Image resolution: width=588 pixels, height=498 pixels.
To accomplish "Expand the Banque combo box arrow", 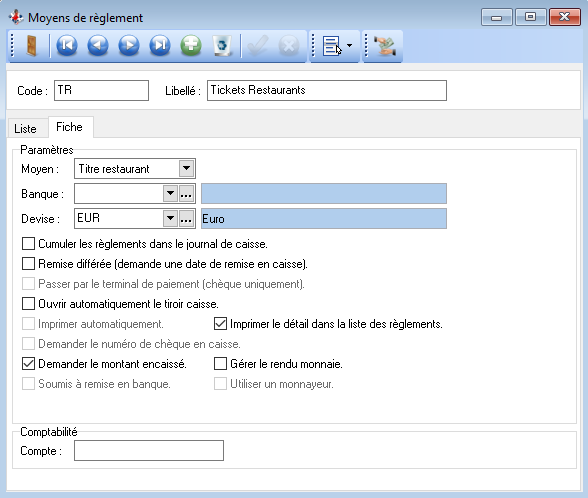I will tap(170, 194).
